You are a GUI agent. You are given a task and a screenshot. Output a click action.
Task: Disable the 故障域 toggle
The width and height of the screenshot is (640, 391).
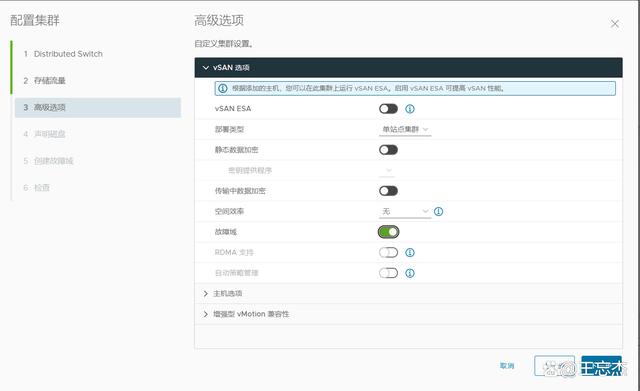[388, 232]
